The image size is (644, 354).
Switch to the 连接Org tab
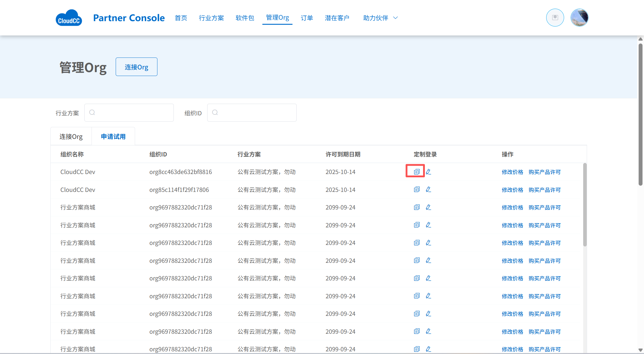[x=71, y=136]
